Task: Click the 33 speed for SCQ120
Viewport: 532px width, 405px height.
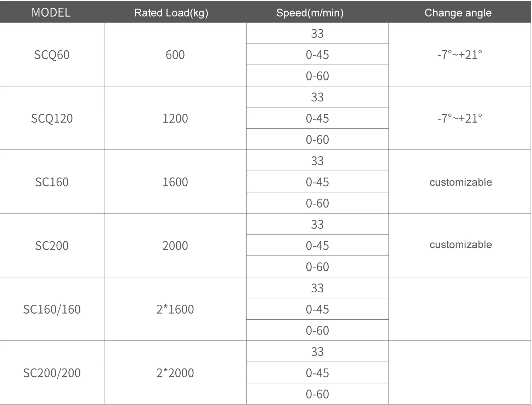Action: tap(317, 97)
